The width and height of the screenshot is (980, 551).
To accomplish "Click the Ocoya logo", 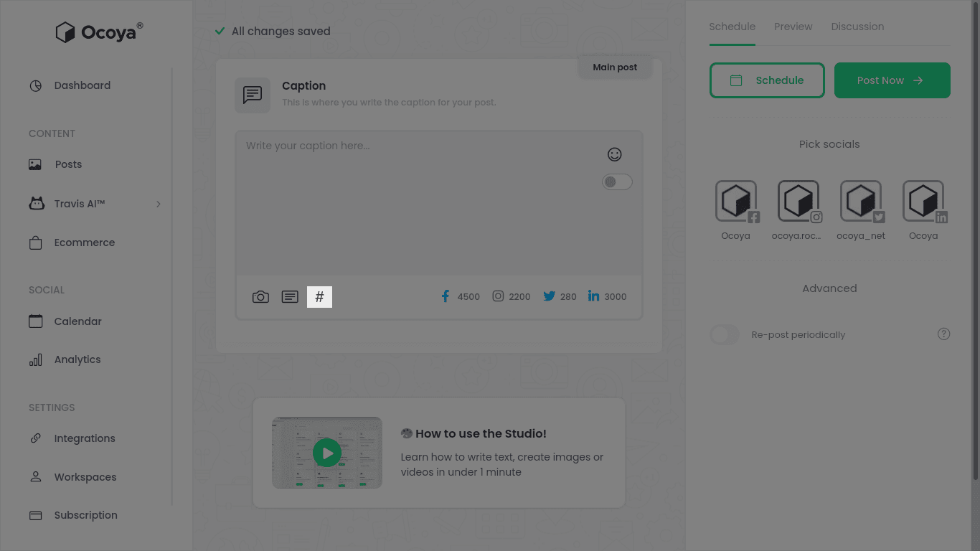I will click(99, 32).
